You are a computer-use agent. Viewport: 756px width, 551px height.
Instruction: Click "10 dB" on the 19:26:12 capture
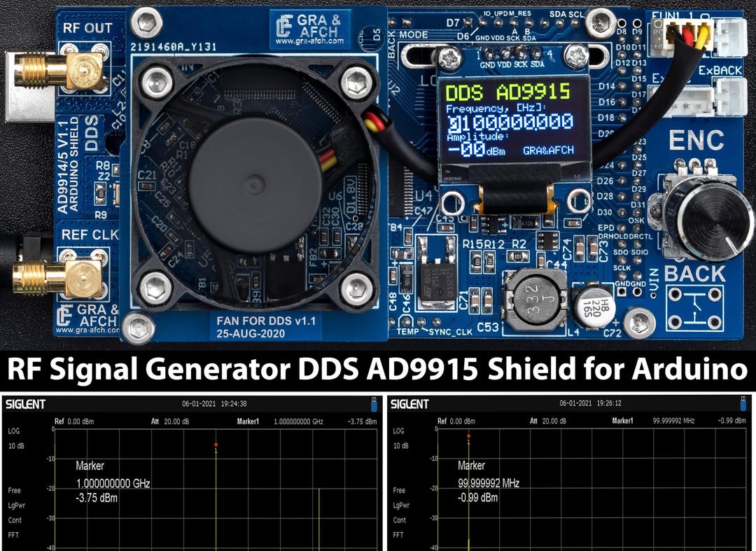(x=401, y=445)
